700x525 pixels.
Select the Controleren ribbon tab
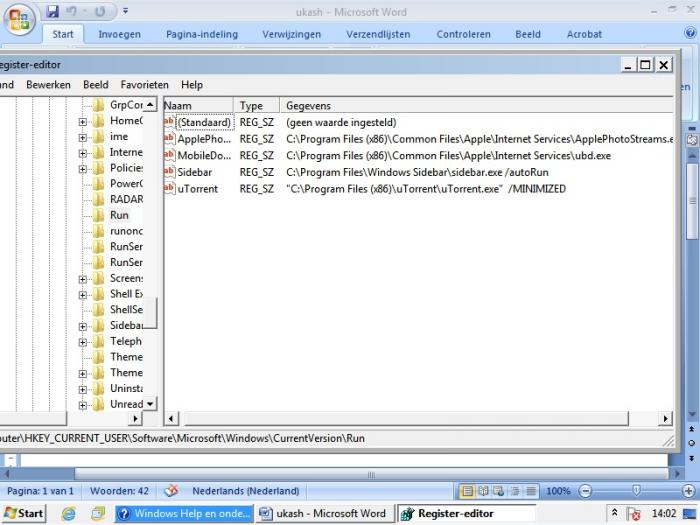coord(463,34)
